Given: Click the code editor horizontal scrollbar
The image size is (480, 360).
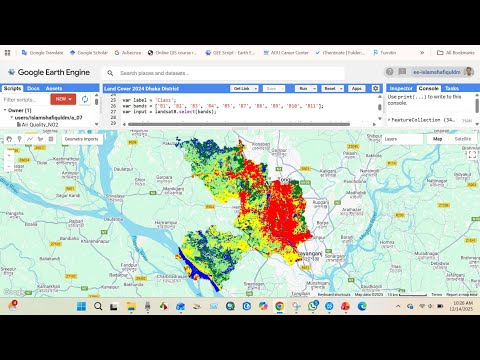Looking at the screenshot, I should [239, 124].
